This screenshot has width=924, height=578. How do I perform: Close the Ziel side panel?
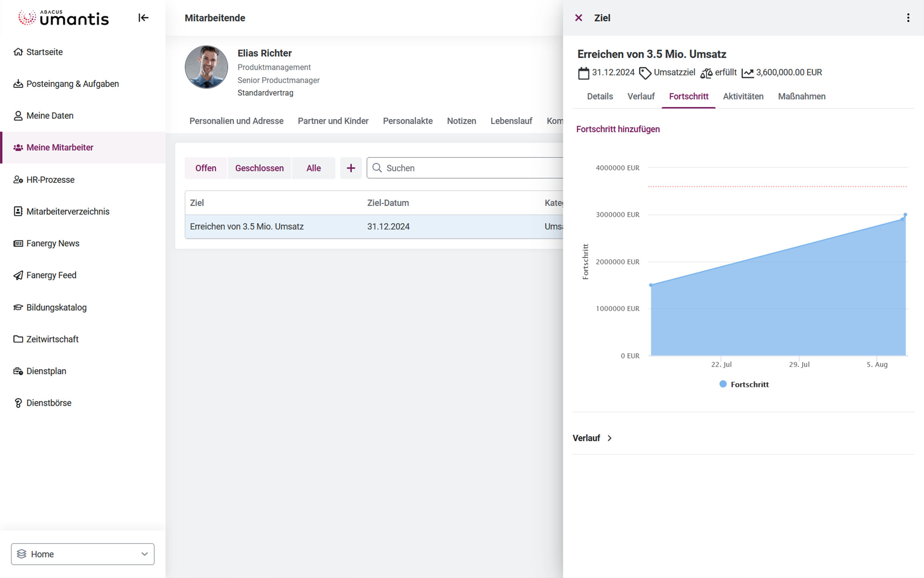pos(578,18)
